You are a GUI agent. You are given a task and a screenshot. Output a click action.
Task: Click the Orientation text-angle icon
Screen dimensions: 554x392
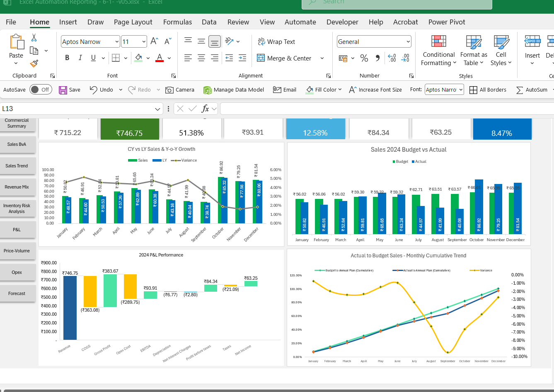[229, 41]
